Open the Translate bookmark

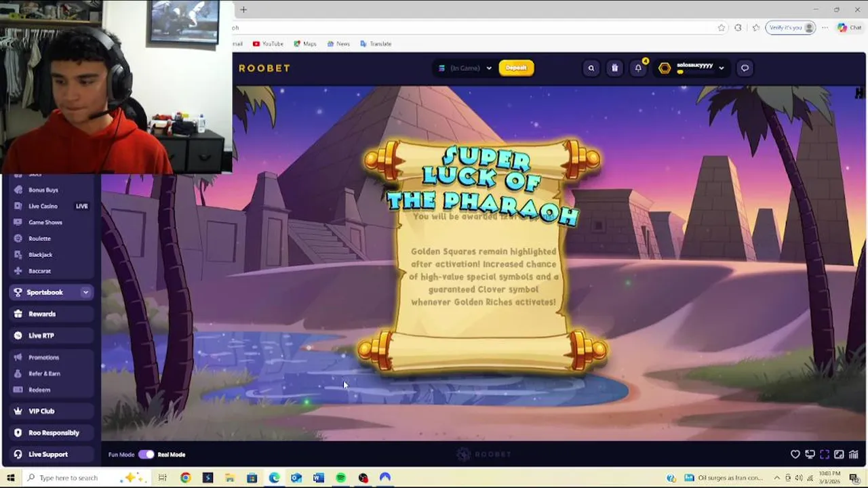(376, 43)
